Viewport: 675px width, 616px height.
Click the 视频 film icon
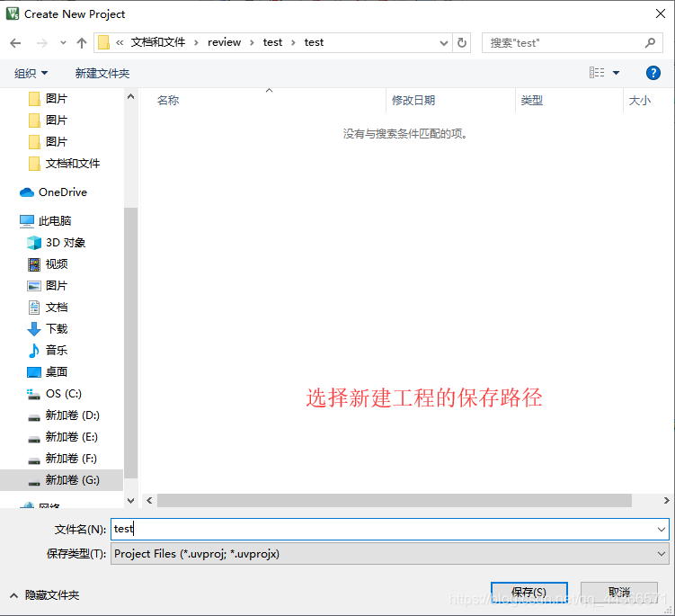click(x=34, y=264)
